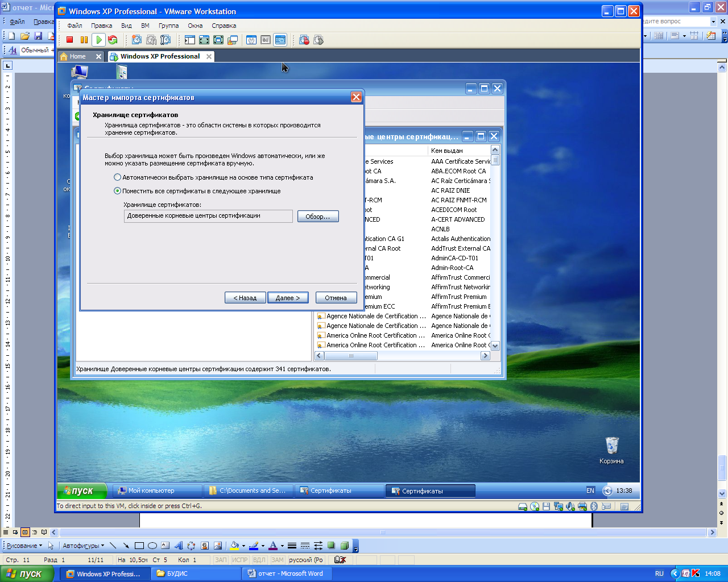Viewport: 728px width, 582px height.
Task: Click the RU language indicator in host taskbar
Action: point(659,573)
